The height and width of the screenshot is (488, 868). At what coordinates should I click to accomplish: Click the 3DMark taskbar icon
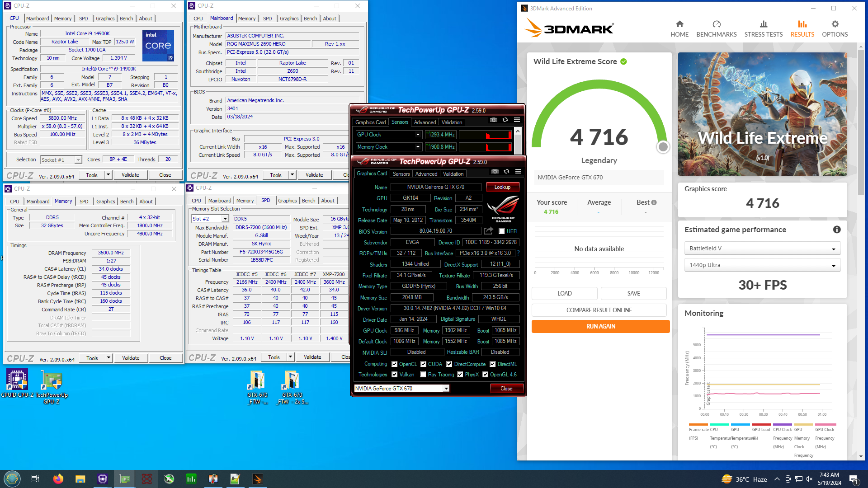pos(257,479)
